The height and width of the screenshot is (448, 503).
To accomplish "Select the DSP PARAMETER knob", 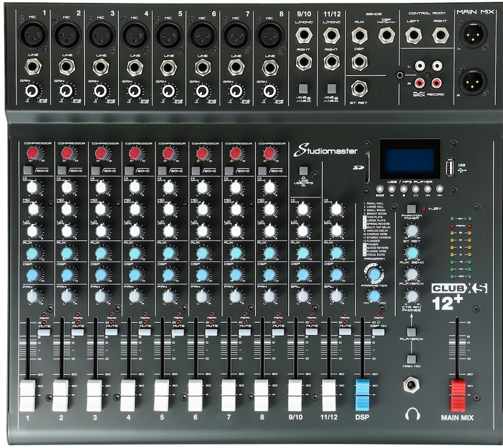I will tap(374, 296).
